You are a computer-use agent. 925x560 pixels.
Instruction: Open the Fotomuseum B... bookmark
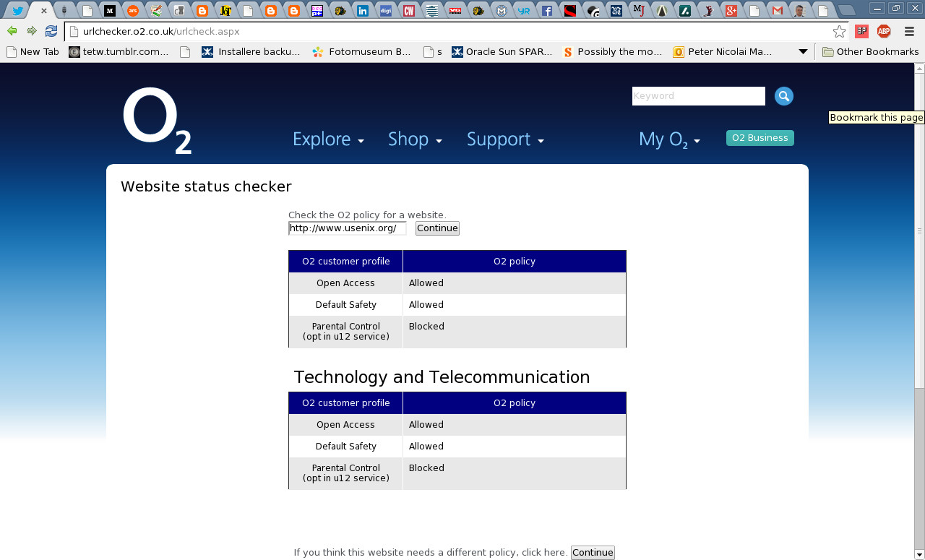pyautogui.click(x=361, y=52)
